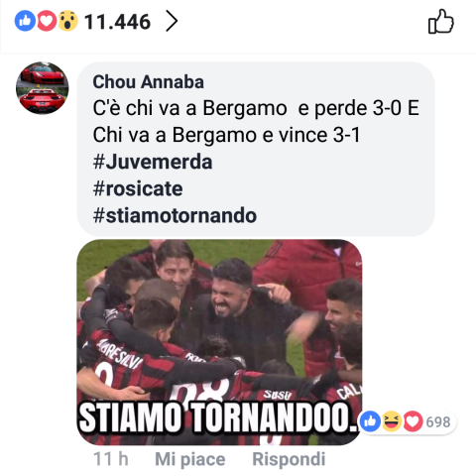Click the heart icon on comment reactions

413,421
